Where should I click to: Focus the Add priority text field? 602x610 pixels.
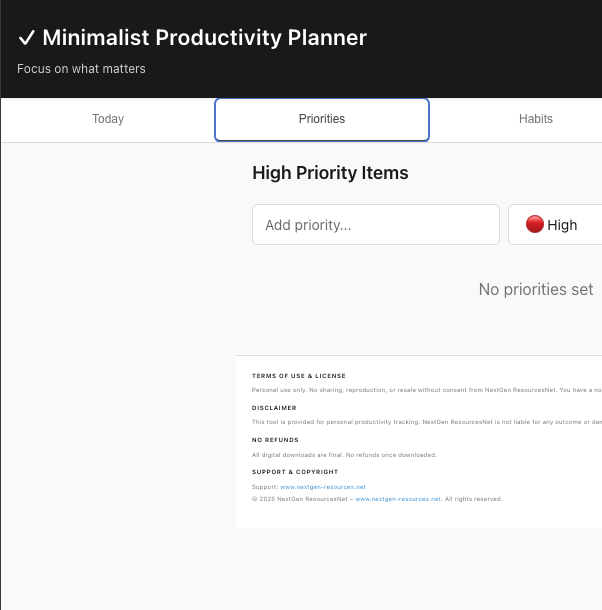(375, 225)
